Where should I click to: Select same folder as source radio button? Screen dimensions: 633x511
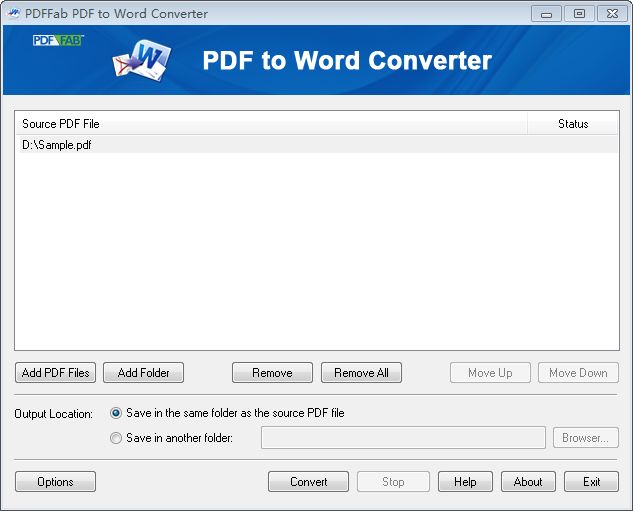click(116, 413)
